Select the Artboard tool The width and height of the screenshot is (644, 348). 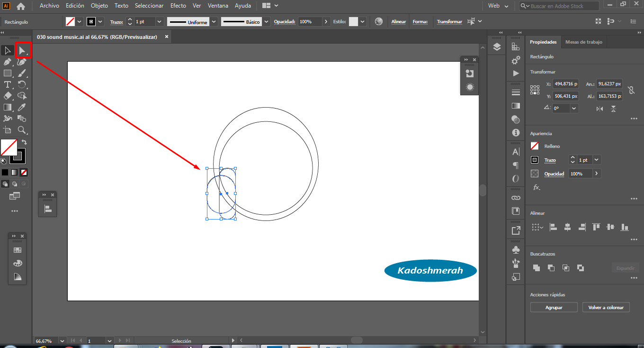click(8, 130)
